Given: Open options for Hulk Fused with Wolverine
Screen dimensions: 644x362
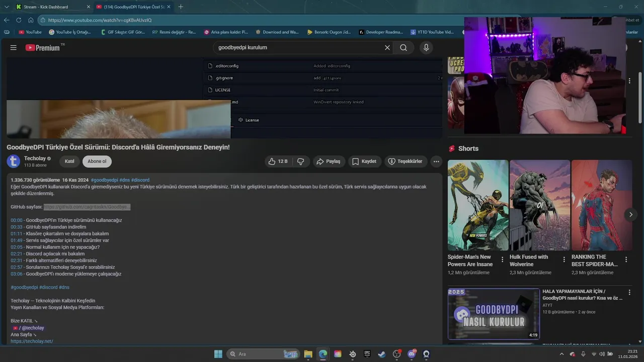Looking at the screenshot, I should (x=564, y=260).
